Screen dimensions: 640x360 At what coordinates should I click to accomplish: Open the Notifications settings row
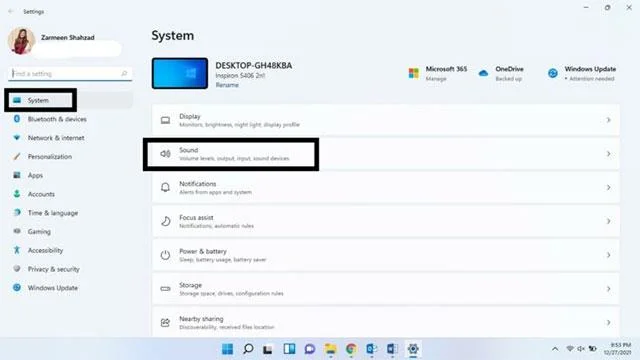pos(386,187)
